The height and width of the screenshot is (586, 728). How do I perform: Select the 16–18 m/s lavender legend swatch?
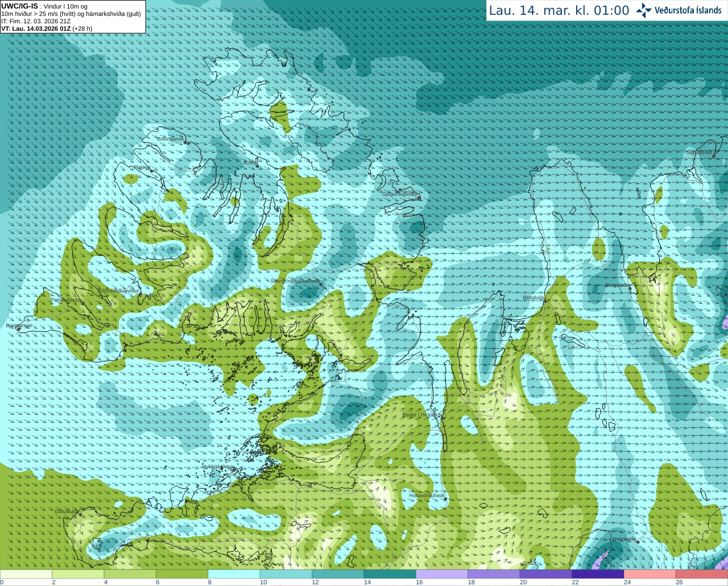click(442, 574)
